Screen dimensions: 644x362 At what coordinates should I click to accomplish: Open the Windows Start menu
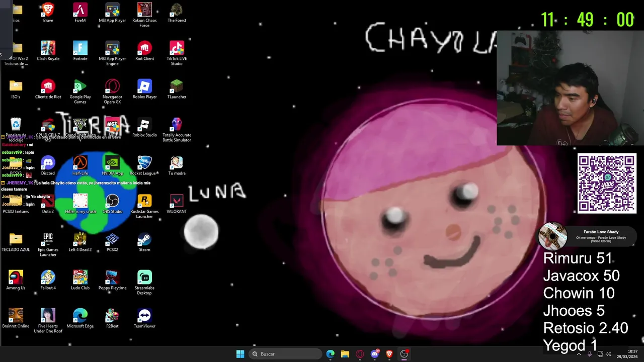[240, 354]
